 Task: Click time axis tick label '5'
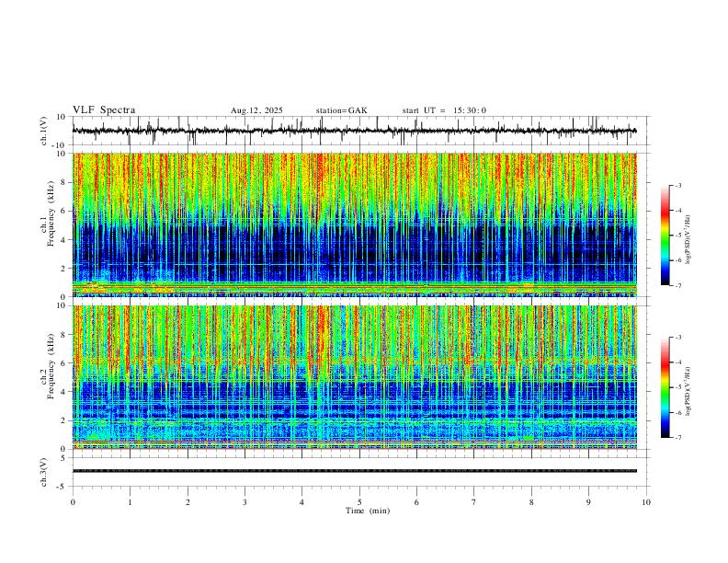359,502
